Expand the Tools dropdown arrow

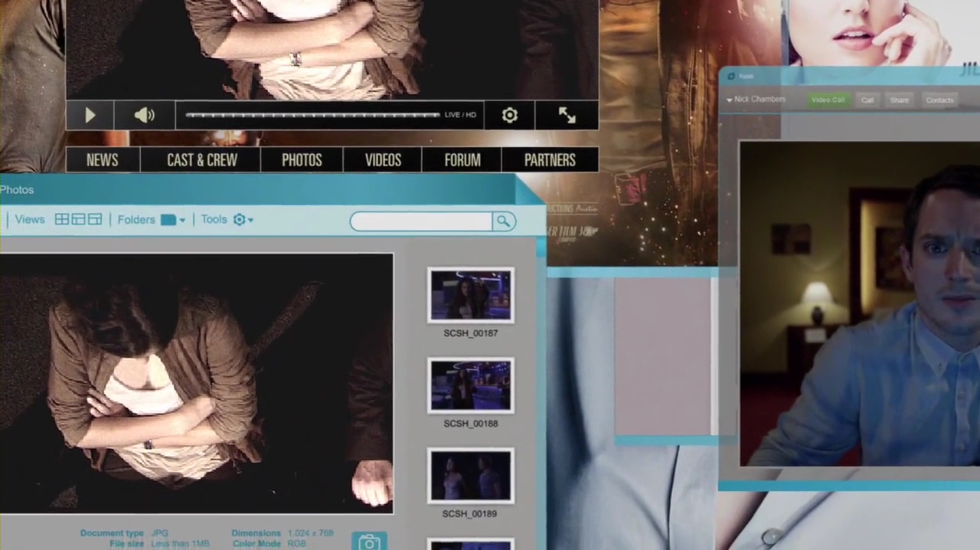point(250,221)
